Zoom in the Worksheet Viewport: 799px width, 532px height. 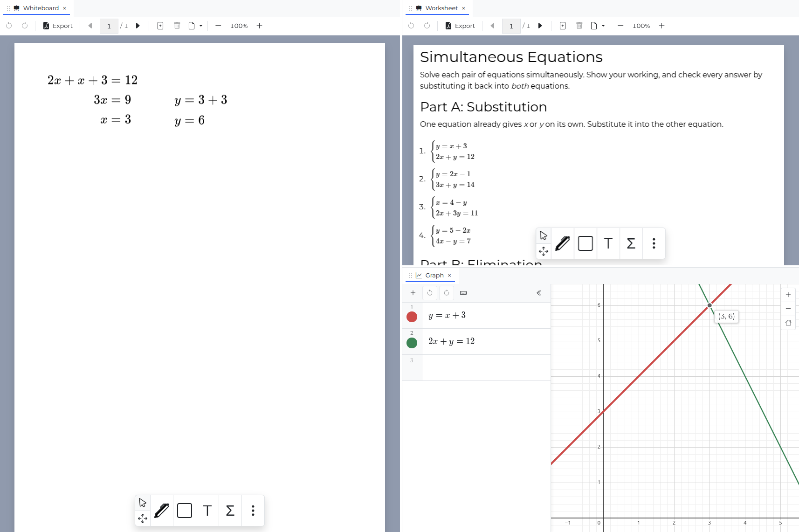tap(662, 26)
